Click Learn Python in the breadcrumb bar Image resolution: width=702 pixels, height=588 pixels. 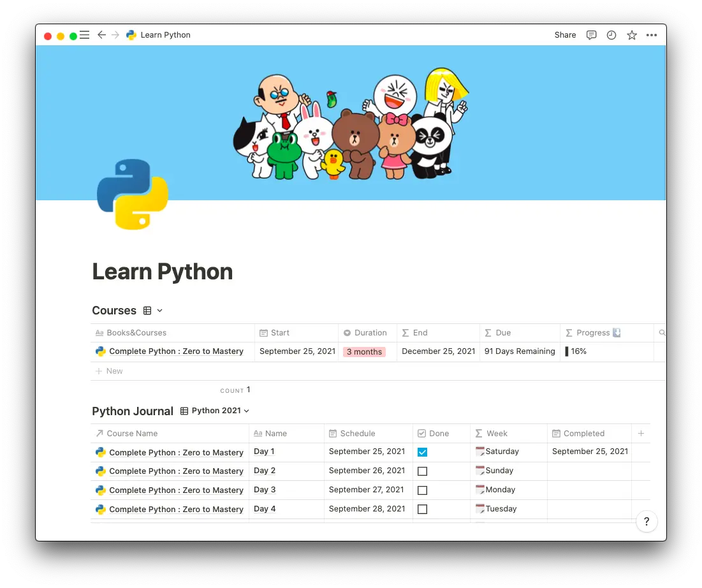165,35
